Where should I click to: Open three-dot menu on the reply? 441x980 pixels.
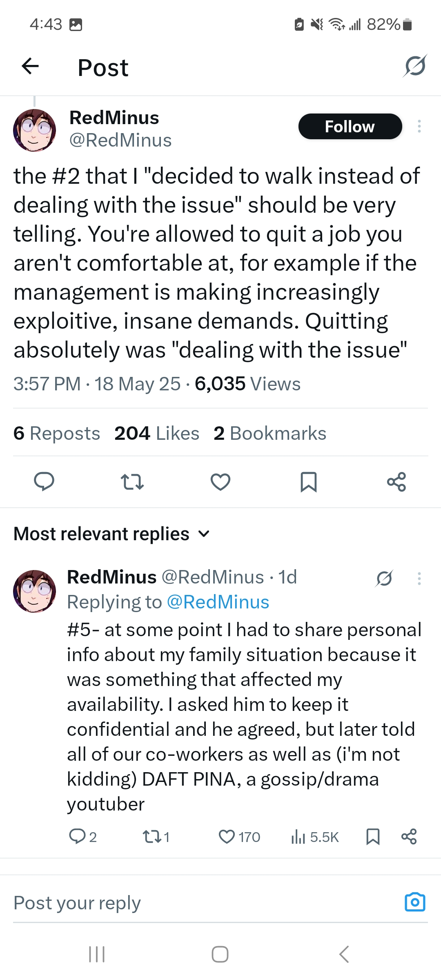[419, 578]
